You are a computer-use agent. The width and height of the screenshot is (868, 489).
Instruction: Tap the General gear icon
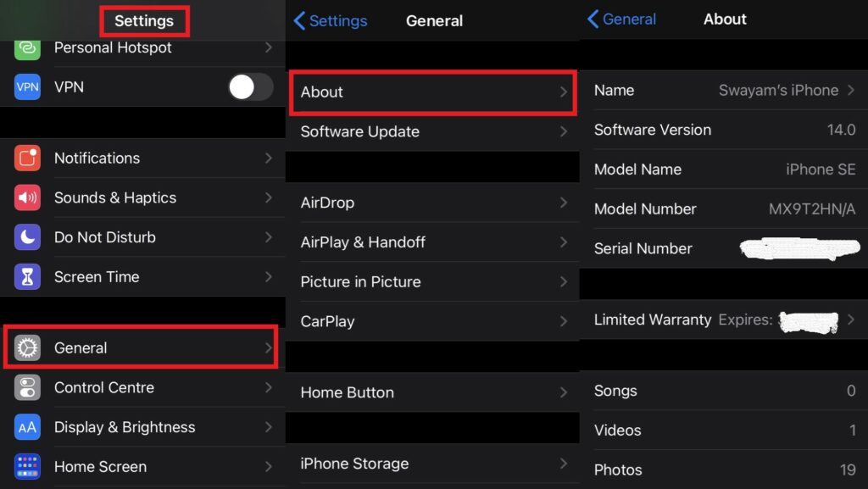tap(25, 347)
